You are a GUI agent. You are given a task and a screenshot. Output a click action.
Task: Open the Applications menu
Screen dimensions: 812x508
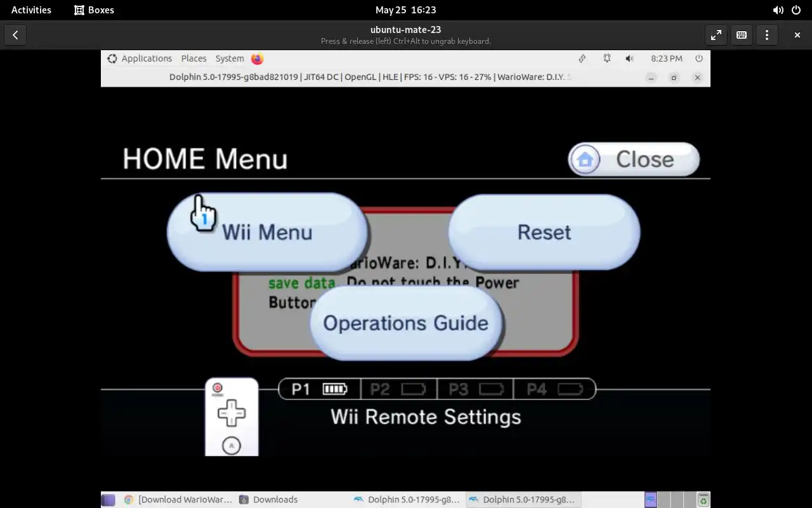pos(147,58)
